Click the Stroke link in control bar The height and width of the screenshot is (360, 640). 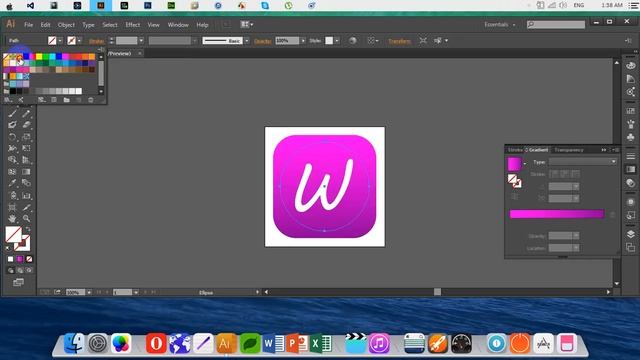(x=96, y=41)
